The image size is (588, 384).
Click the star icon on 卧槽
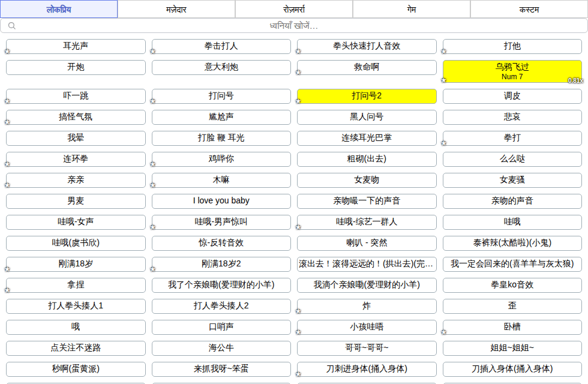[443, 332]
